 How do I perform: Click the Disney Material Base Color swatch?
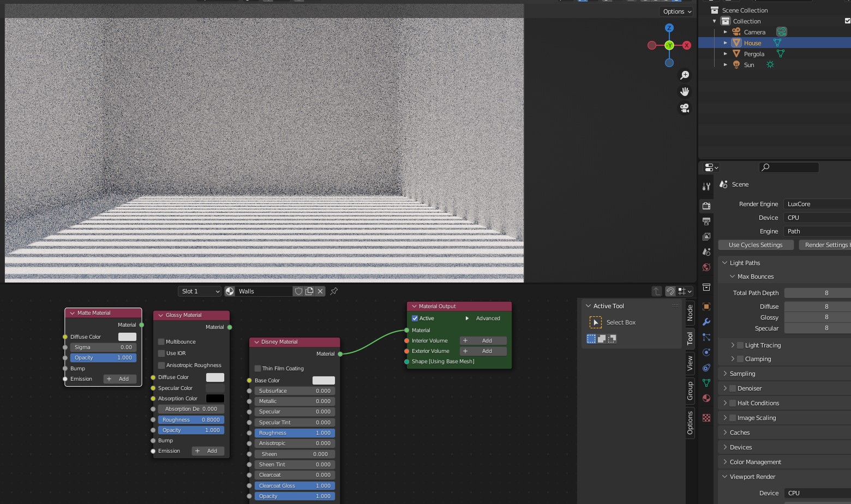click(x=323, y=381)
